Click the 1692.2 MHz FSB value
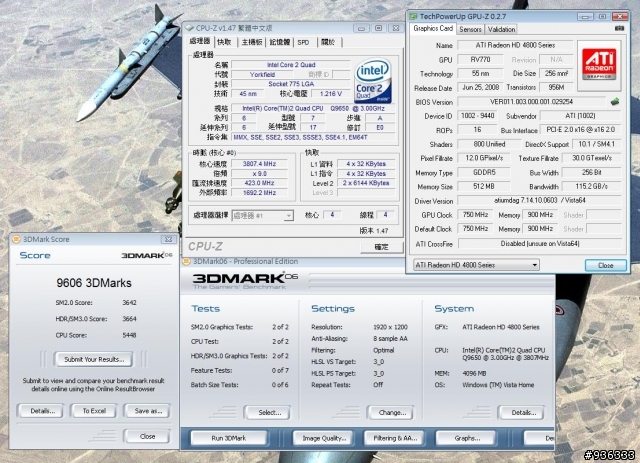The height and width of the screenshot is (463, 640). [259, 193]
